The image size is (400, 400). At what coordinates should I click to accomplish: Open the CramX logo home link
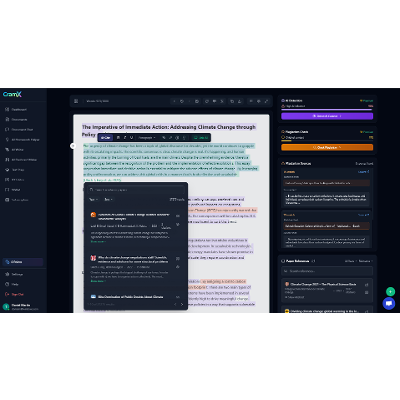(x=12, y=94)
